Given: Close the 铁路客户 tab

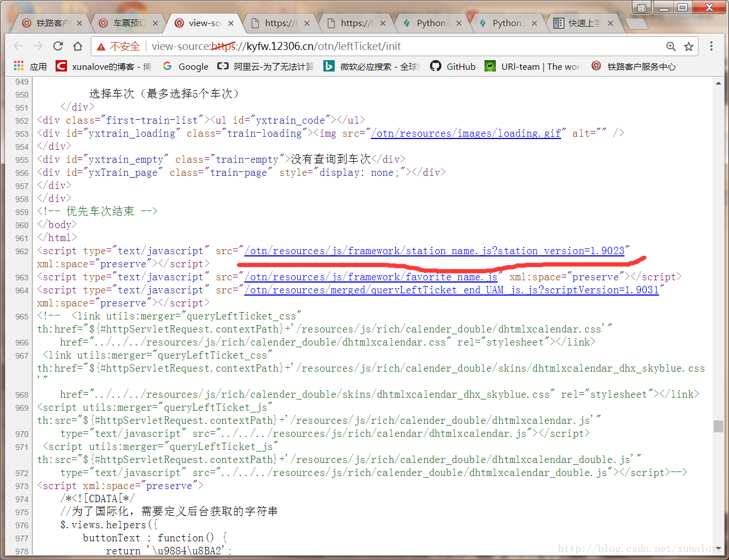Looking at the screenshot, I should [79, 23].
